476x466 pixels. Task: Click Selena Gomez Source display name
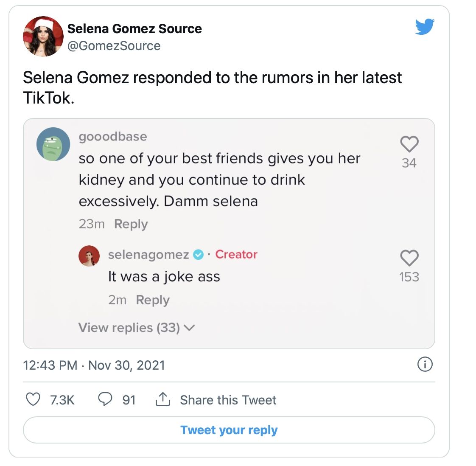(x=134, y=28)
